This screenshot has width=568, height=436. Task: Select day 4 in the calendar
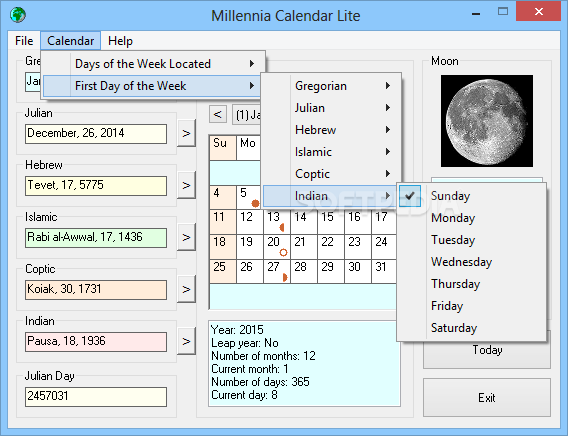click(223, 198)
